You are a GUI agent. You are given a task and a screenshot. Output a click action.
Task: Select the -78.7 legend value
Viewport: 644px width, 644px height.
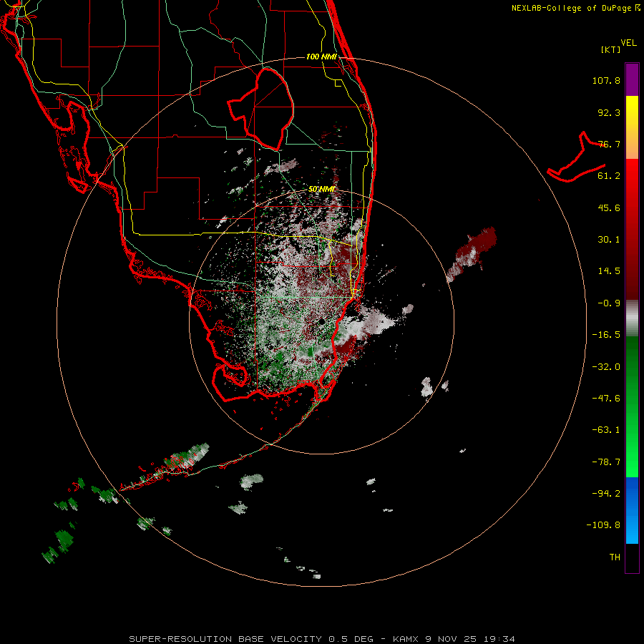[606, 462]
